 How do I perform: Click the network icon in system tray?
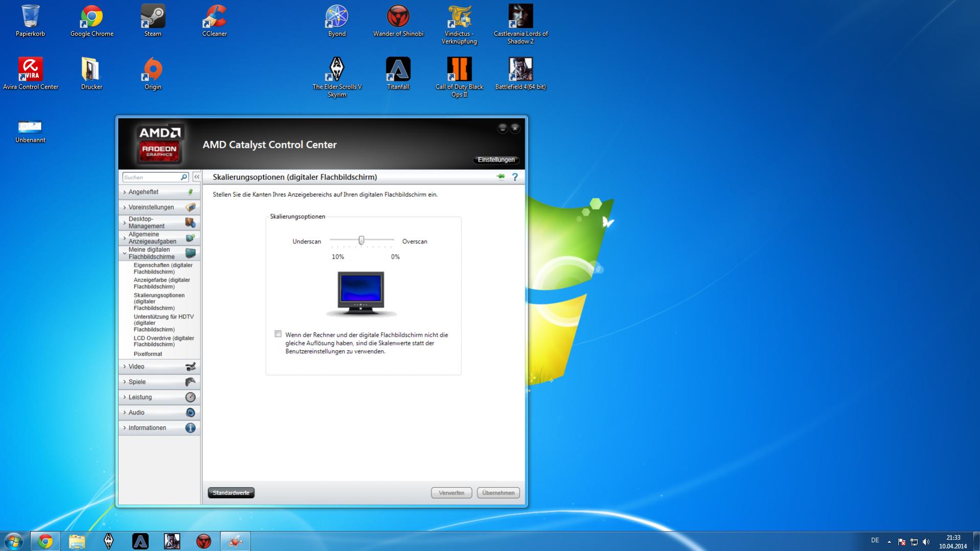(x=914, y=542)
